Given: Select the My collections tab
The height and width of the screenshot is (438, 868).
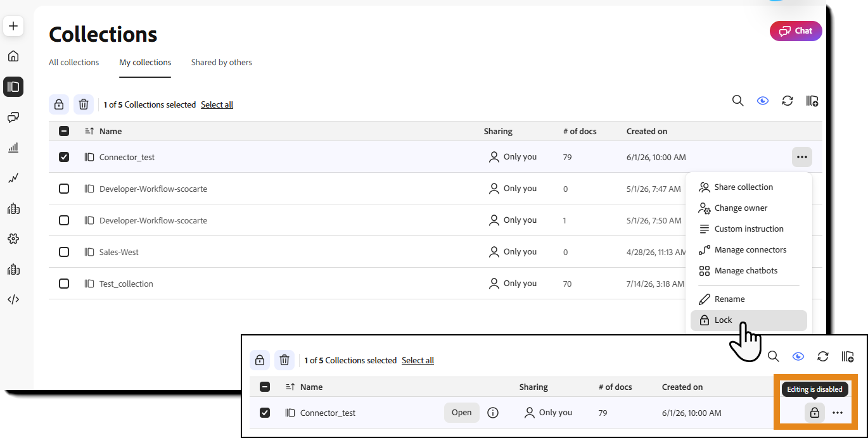Looking at the screenshot, I should point(145,63).
